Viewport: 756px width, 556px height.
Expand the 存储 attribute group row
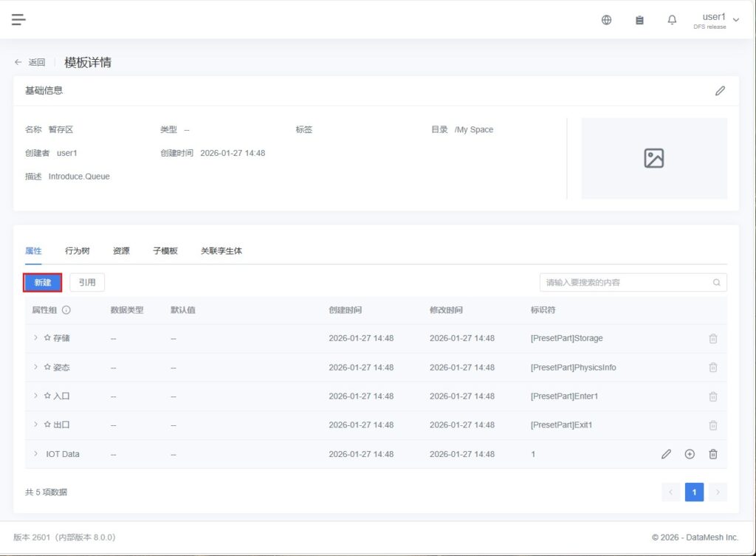click(x=35, y=338)
